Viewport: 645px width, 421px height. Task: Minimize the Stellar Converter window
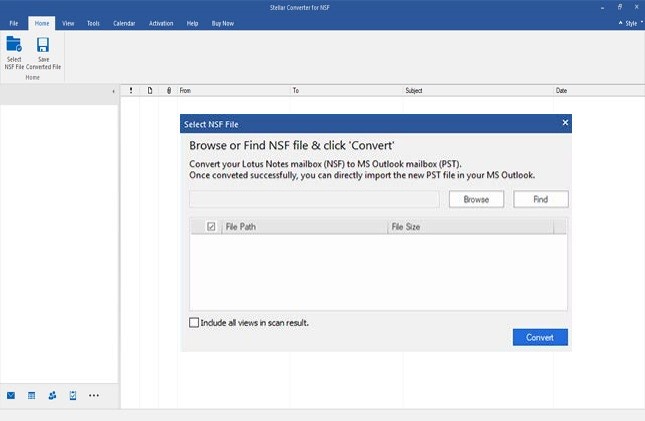click(x=603, y=7)
